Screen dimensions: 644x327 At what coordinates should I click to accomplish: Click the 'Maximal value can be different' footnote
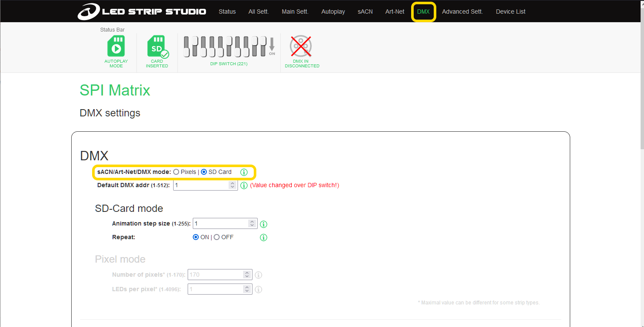479,303
